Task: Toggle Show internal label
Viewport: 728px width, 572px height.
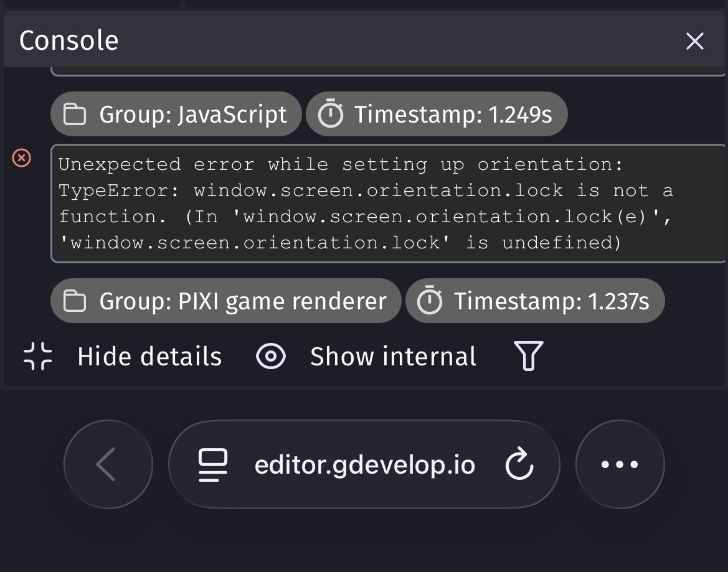Action: pos(393,356)
